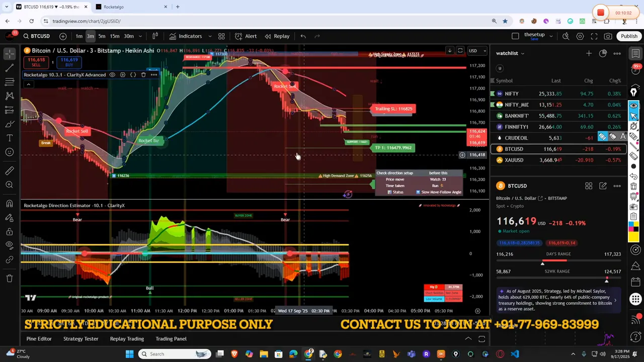Delete the Rocketalgo ClarityX Advanced indicator

point(143,75)
